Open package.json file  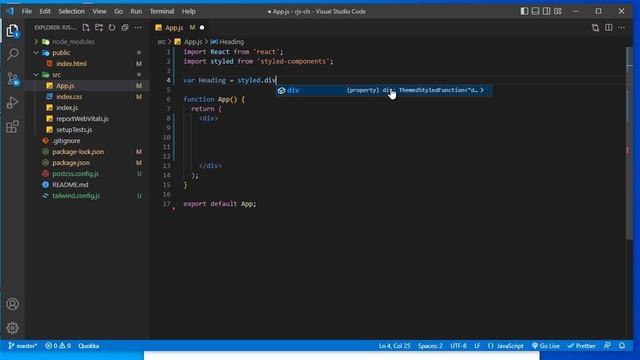[x=71, y=163]
